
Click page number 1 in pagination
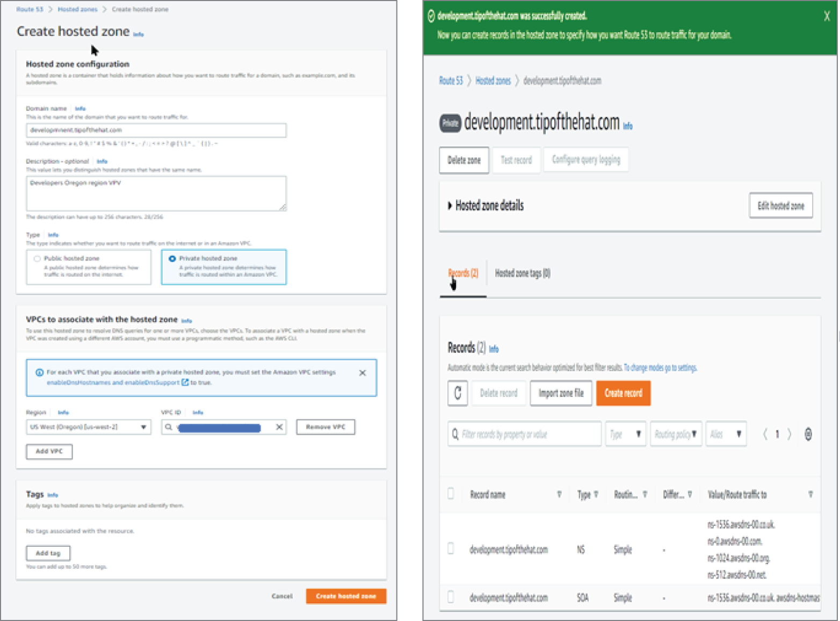coord(777,434)
